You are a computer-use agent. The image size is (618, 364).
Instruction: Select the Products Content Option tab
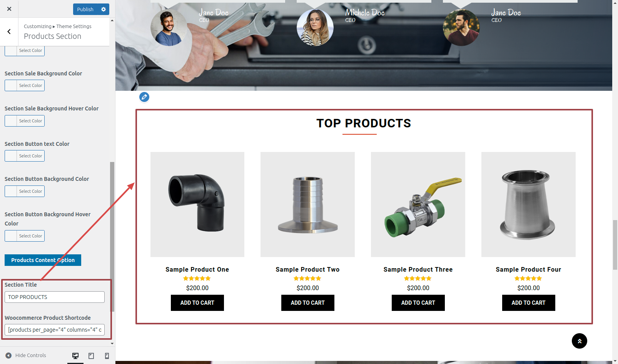pos(43,260)
